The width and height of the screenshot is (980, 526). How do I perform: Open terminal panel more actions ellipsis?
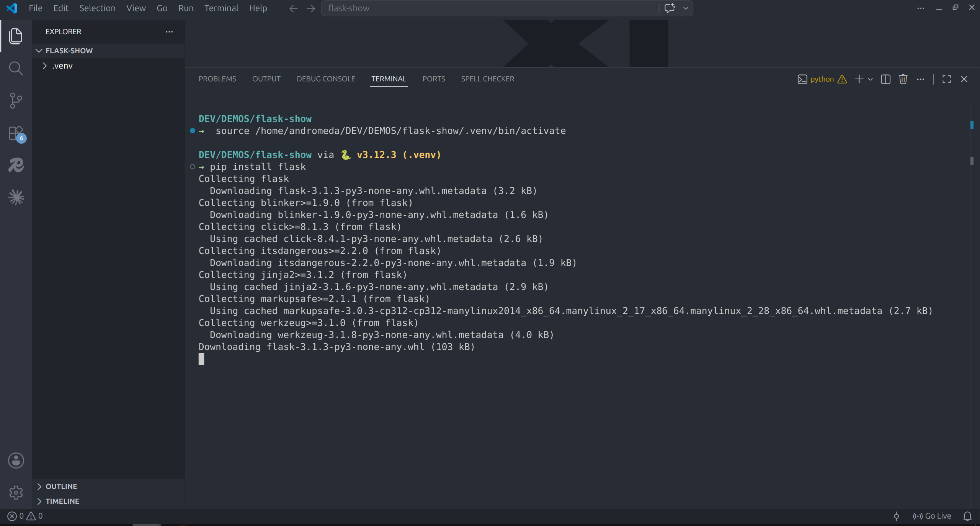click(x=921, y=79)
